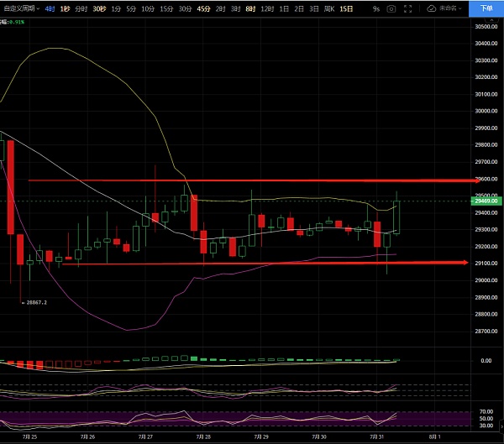The width and height of the screenshot is (504, 444).
Task: Switch to the 15日 timeframe
Action: coord(345,8)
